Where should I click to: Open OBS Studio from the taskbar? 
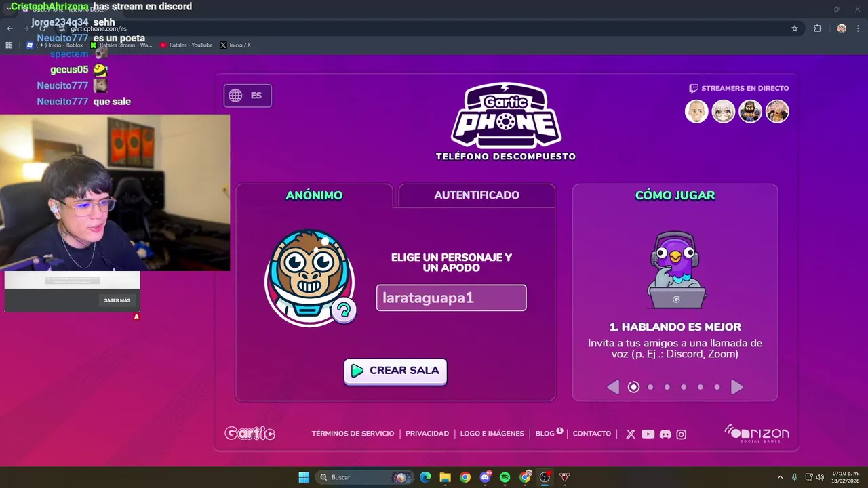[x=545, y=477]
